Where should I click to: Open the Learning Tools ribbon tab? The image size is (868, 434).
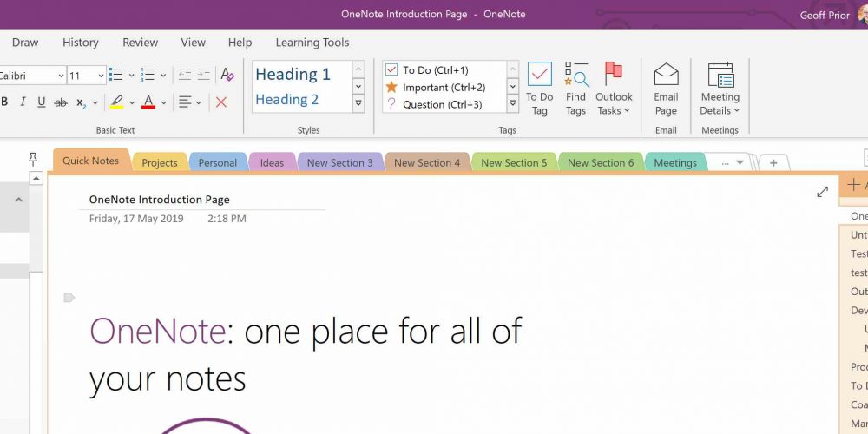(312, 43)
